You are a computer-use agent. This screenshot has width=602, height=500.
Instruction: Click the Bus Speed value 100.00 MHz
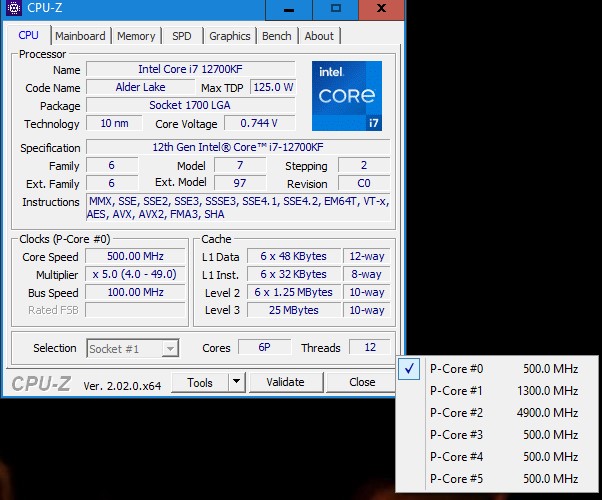(x=135, y=292)
